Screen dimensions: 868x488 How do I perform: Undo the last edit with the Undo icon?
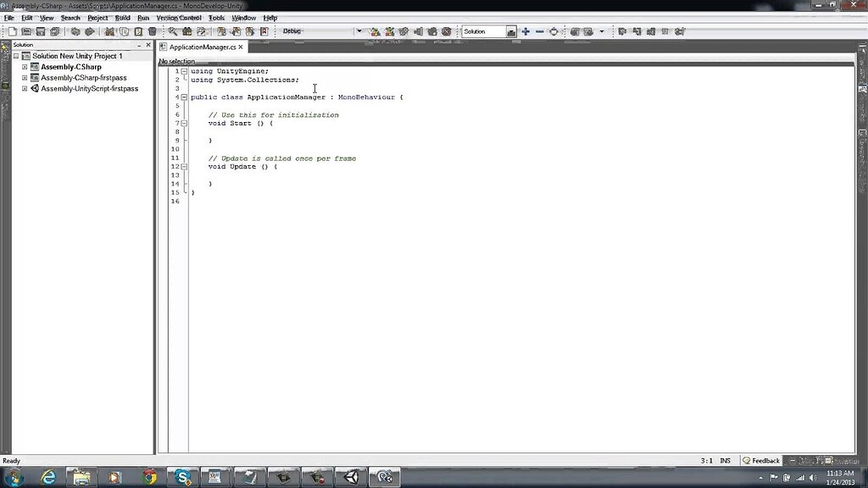[x=74, y=31]
